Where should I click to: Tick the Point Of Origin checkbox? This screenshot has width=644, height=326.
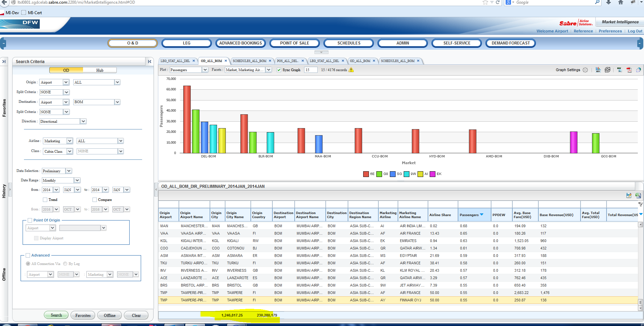coord(30,220)
